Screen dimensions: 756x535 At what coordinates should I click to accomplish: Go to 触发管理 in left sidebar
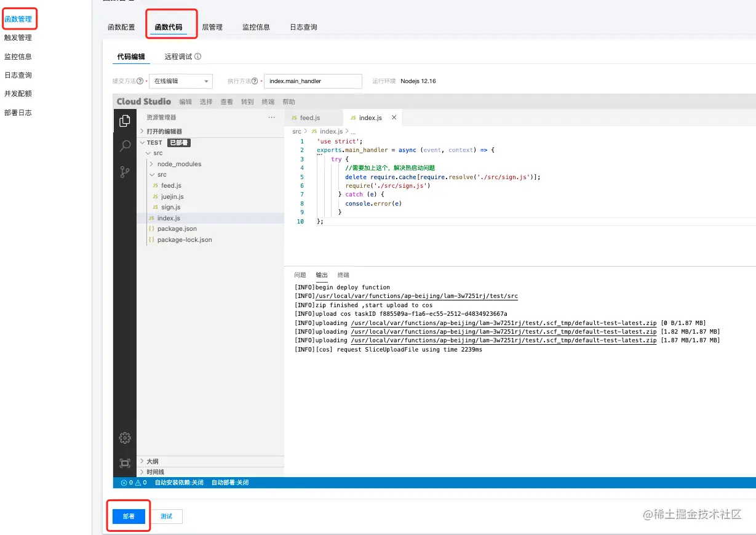pos(18,38)
